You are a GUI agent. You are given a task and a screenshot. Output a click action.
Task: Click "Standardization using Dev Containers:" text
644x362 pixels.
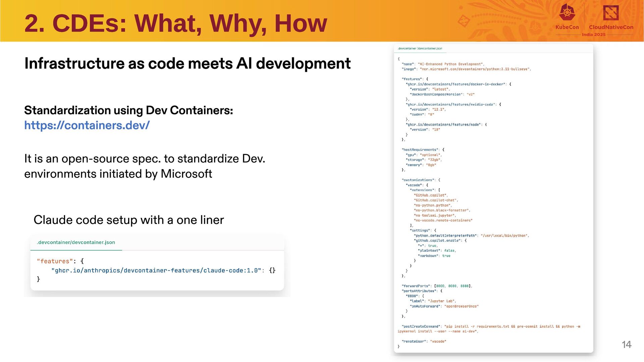[128, 110]
